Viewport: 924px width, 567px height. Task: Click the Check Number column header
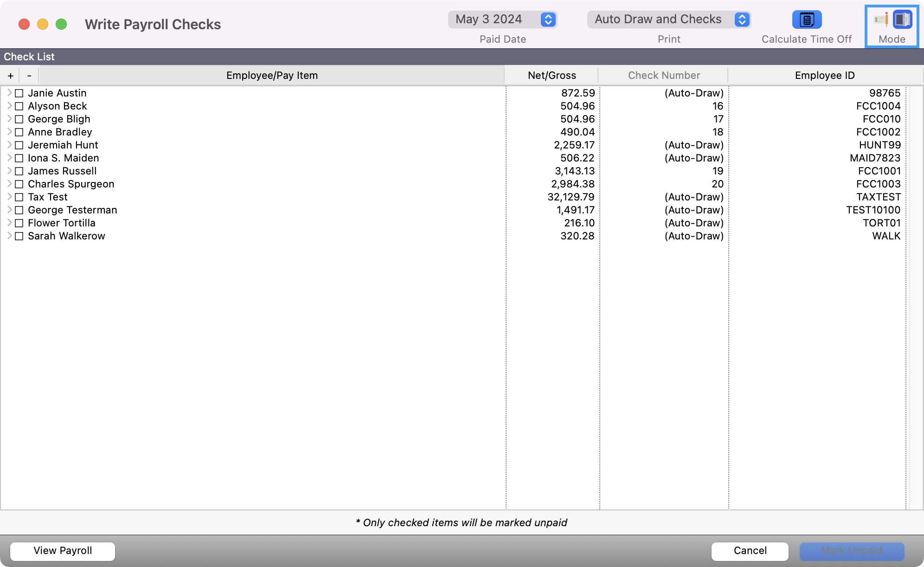[x=663, y=76]
